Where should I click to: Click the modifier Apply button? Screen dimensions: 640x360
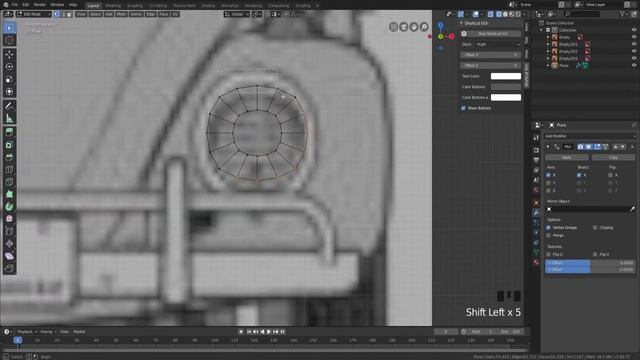(x=567, y=157)
